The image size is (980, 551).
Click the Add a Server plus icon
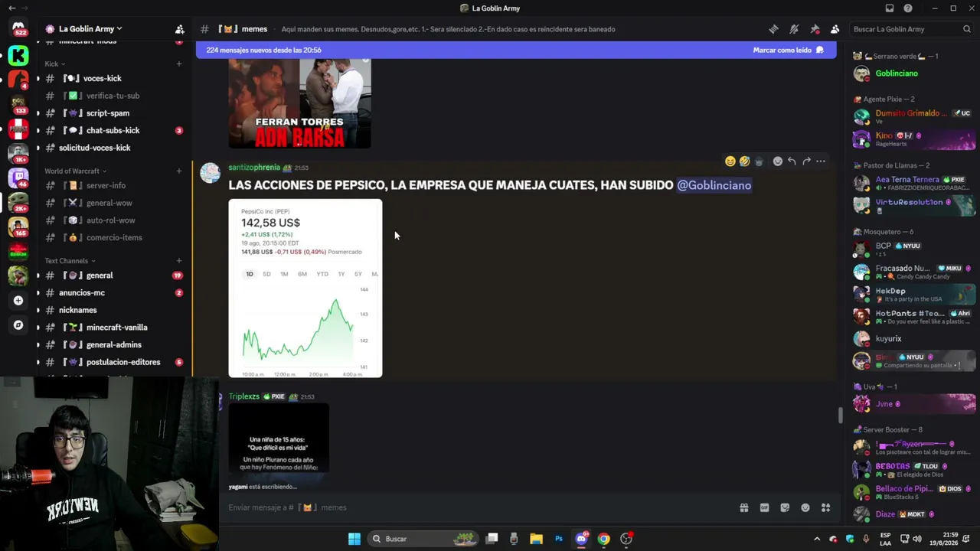tap(18, 301)
